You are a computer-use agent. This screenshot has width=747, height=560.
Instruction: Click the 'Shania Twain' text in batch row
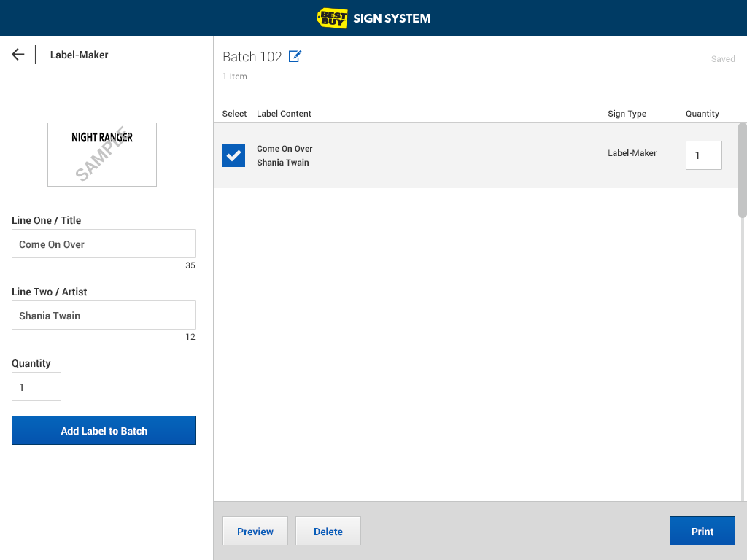click(x=283, y=163)
